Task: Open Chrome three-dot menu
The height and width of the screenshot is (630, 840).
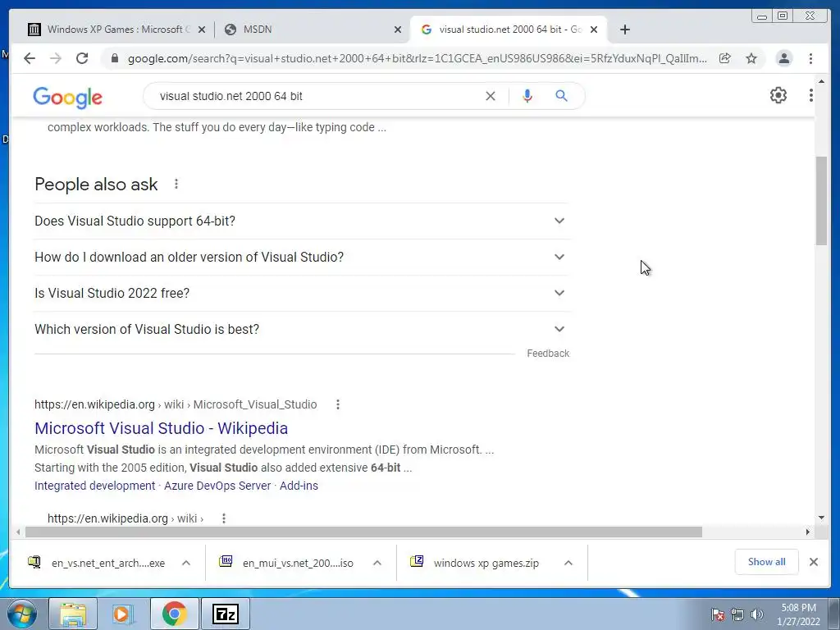Action: click(810, 58)
